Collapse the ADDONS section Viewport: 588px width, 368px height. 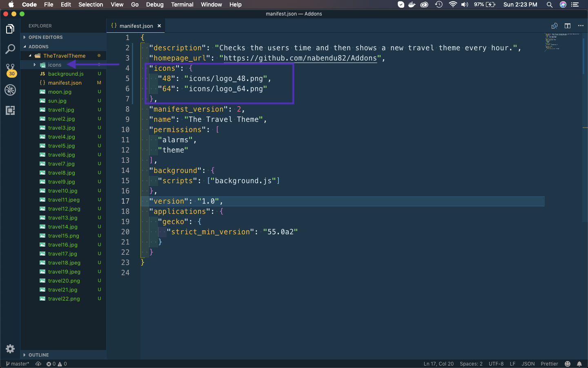[63, 47]
